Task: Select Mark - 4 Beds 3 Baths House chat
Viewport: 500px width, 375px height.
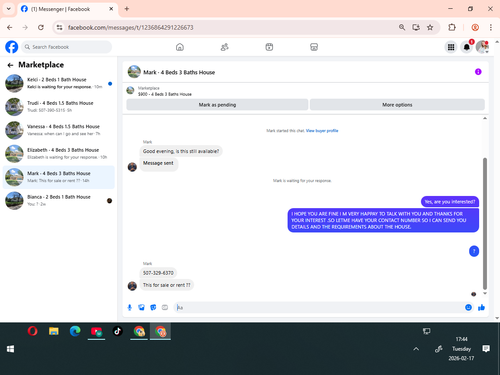Action: click(x=59, y=177)
